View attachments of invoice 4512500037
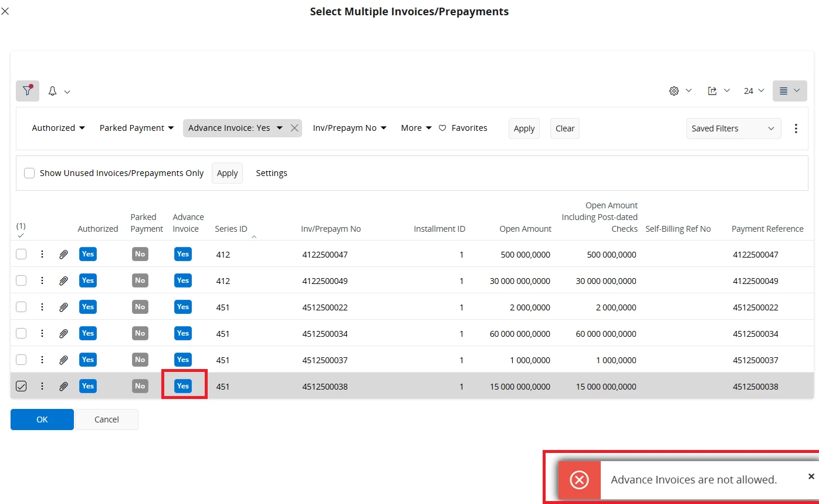 [x=63, y=360]
